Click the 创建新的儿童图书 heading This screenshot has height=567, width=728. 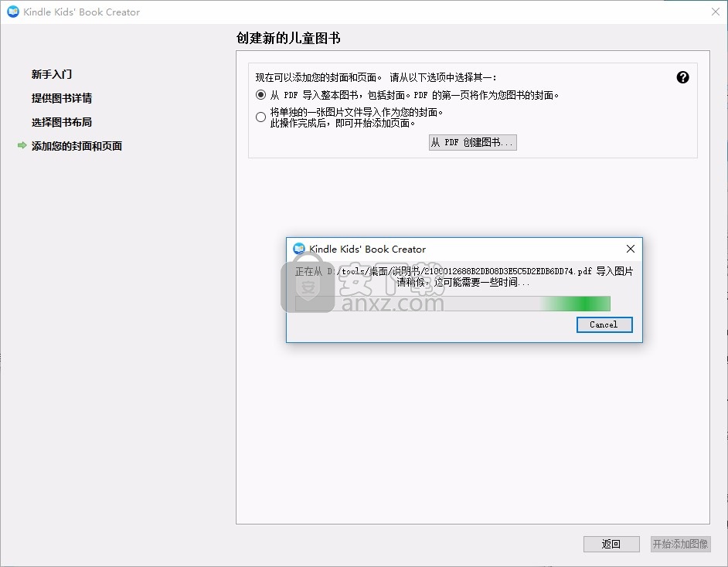coord(288,38)
